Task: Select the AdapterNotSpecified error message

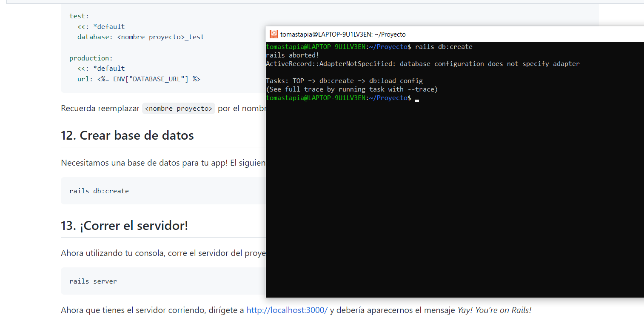Action: tap(423, 63)
